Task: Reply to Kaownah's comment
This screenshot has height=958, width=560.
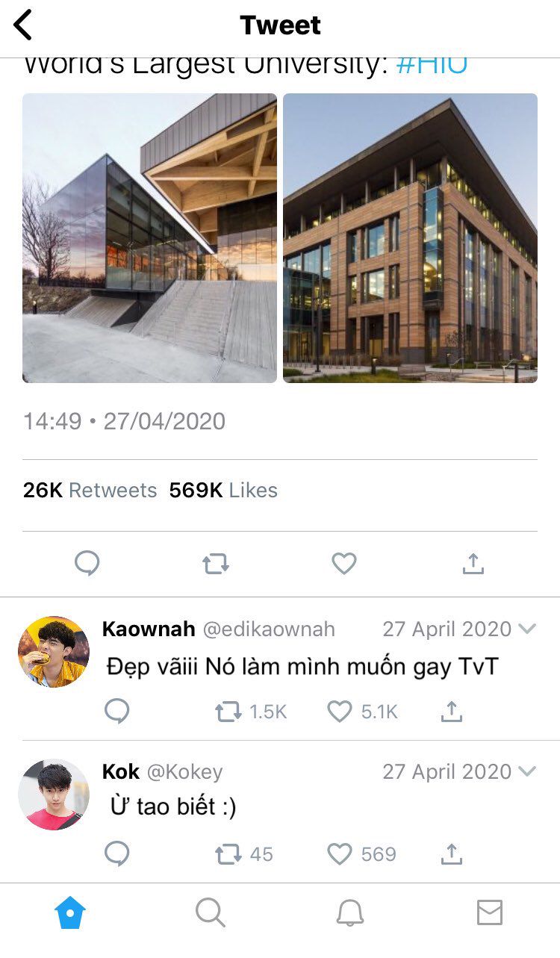Action: click(116, 712)
